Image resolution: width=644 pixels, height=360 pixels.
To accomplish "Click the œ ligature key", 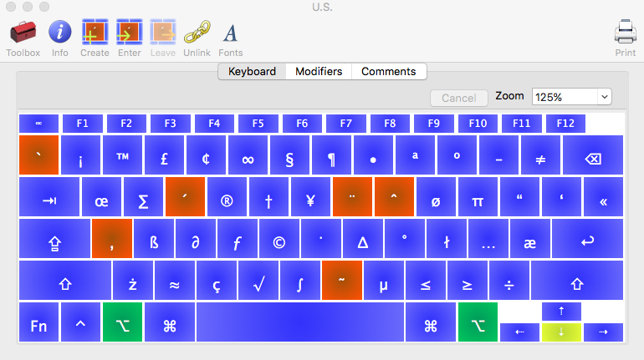I will click(101, 197).
